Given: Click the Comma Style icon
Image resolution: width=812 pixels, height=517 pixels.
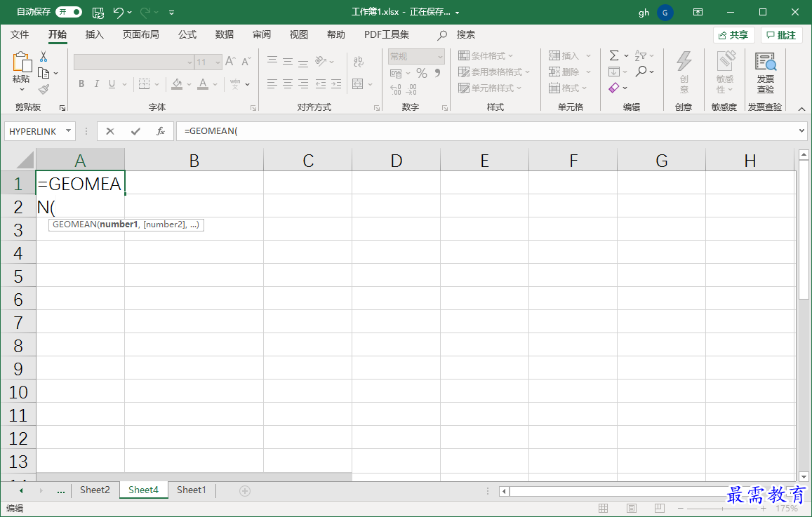Looking at the screenshot, I should (x=438, y=74).
